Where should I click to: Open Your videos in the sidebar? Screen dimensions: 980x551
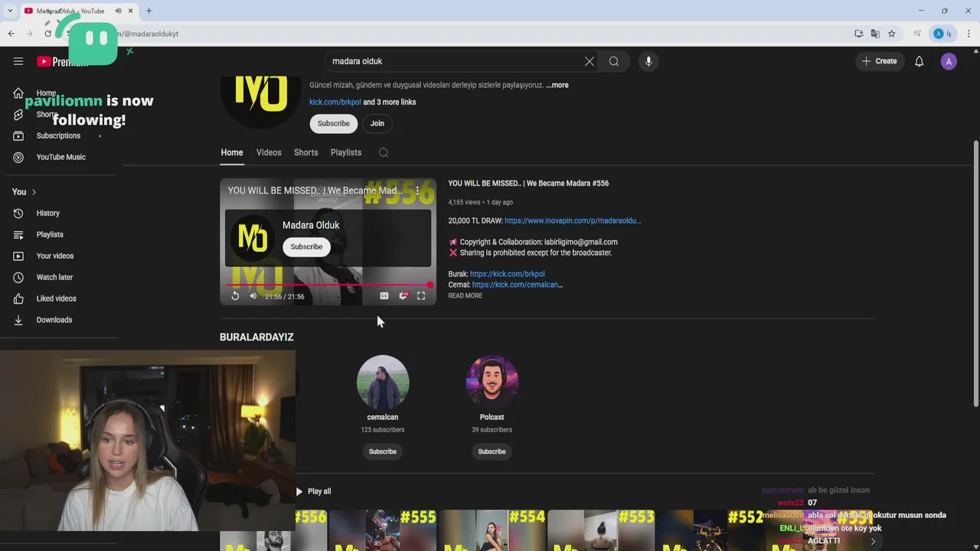(x=55, y=256)
